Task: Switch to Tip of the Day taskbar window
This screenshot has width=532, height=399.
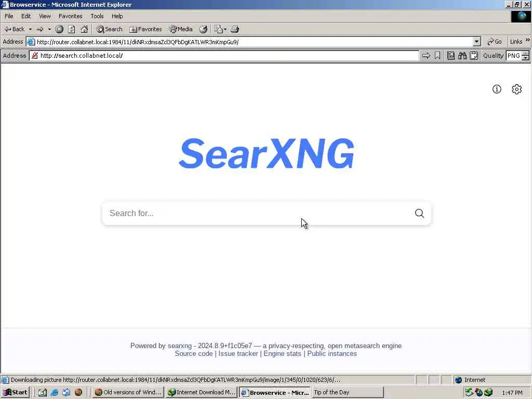Action: click(x=348, y=392)
